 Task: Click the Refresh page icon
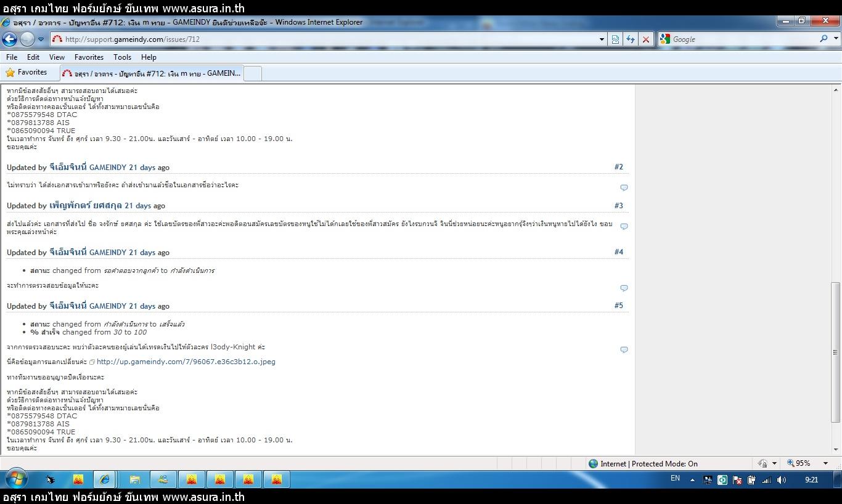(x=631, y=39)
